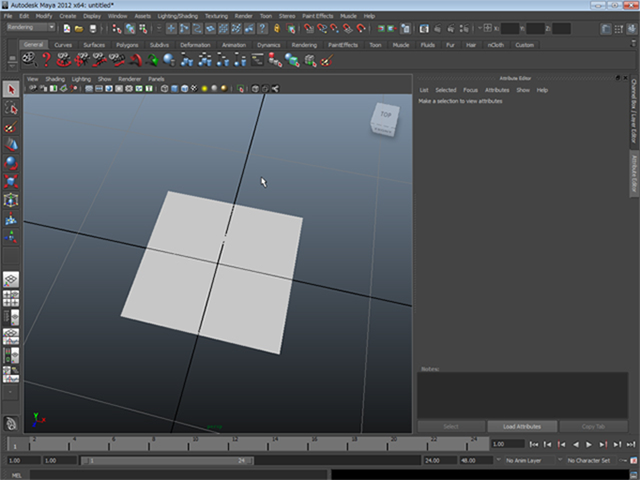Switch to the nCloth shelf tab
Viewport: 640px width, 480px height.
click(496, 45)
